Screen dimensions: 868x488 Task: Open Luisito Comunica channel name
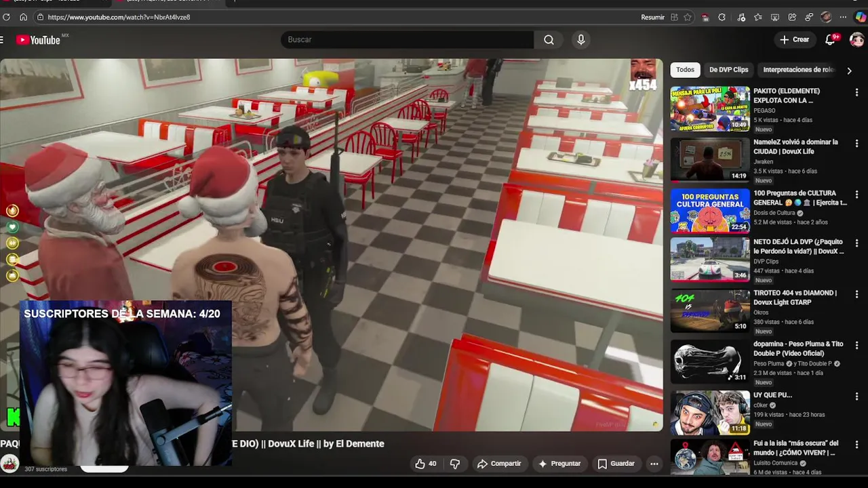777,463
